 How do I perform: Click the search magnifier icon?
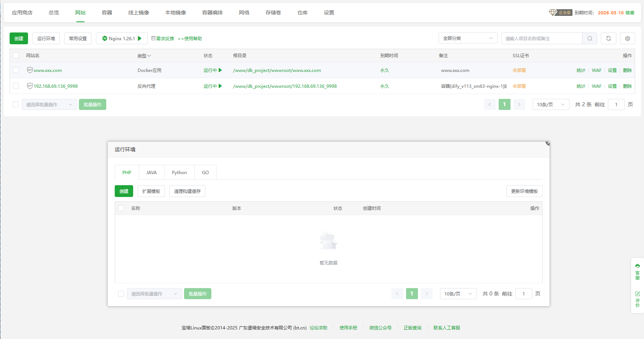point(589,38)
